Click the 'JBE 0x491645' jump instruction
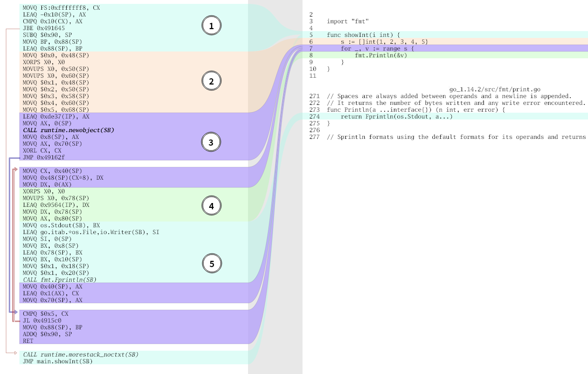 (x=44, y=28)
